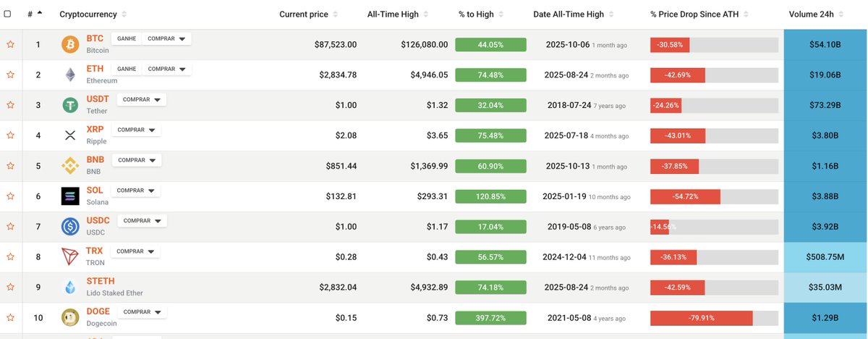This screenshot has width=868, height=339.
Task: Click the BNB logo icon
Action: [70, 166]
